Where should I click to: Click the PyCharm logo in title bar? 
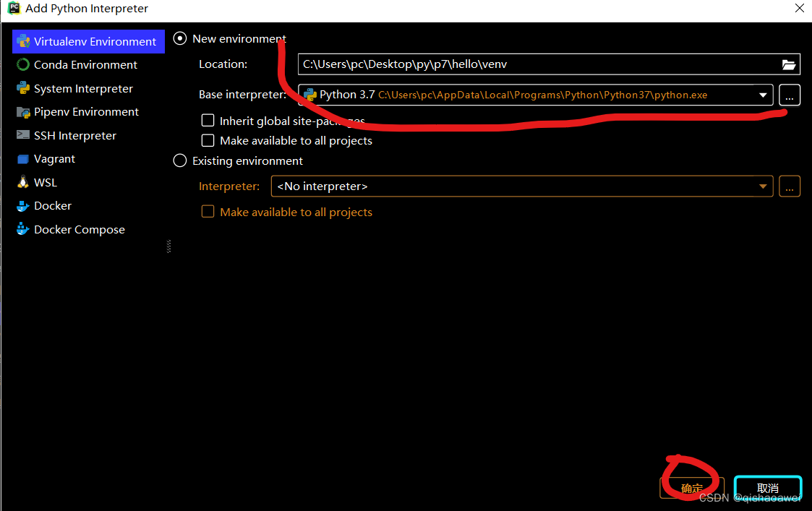click(14, 8)
